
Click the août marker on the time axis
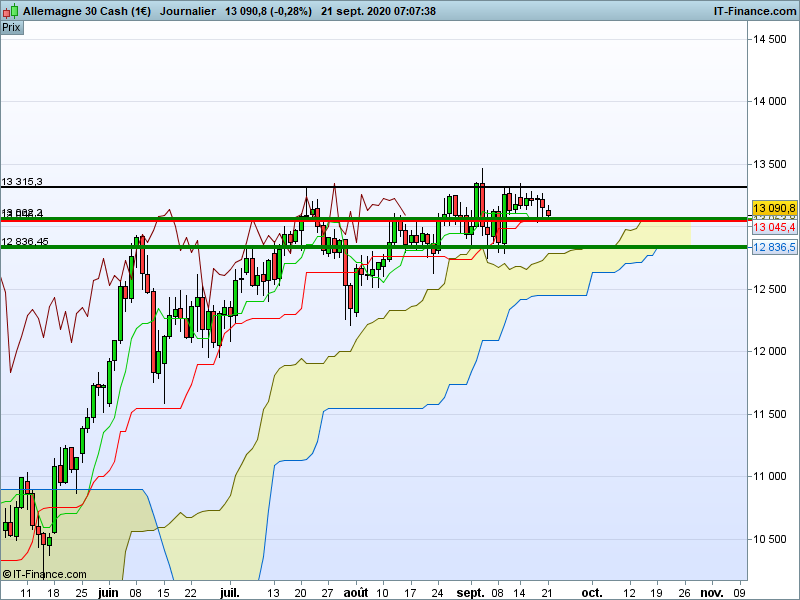point(356,592)
